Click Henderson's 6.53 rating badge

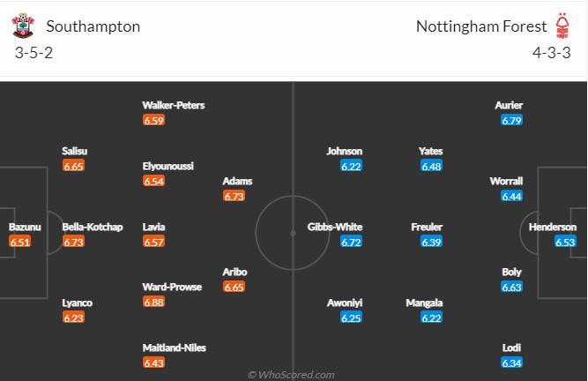[x=565, y=242]
